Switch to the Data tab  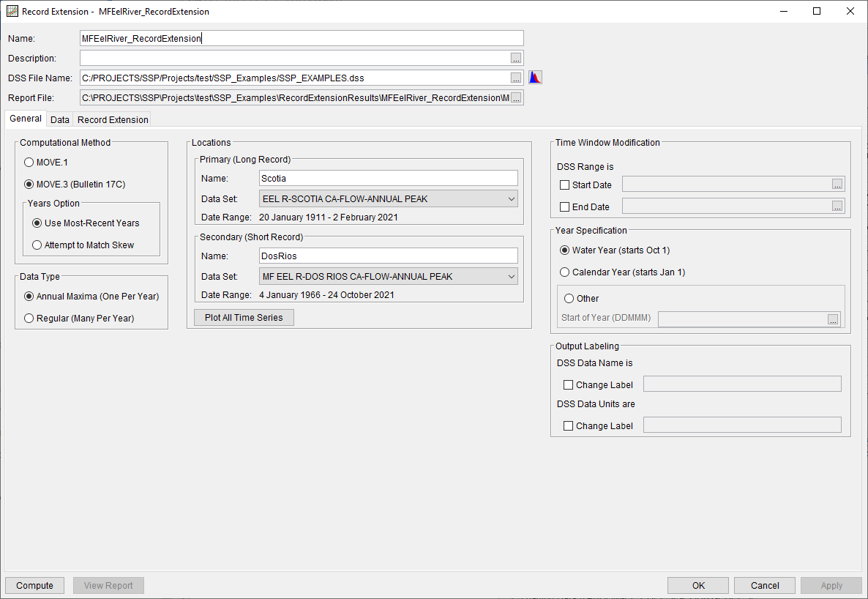(x=59, y=119)
